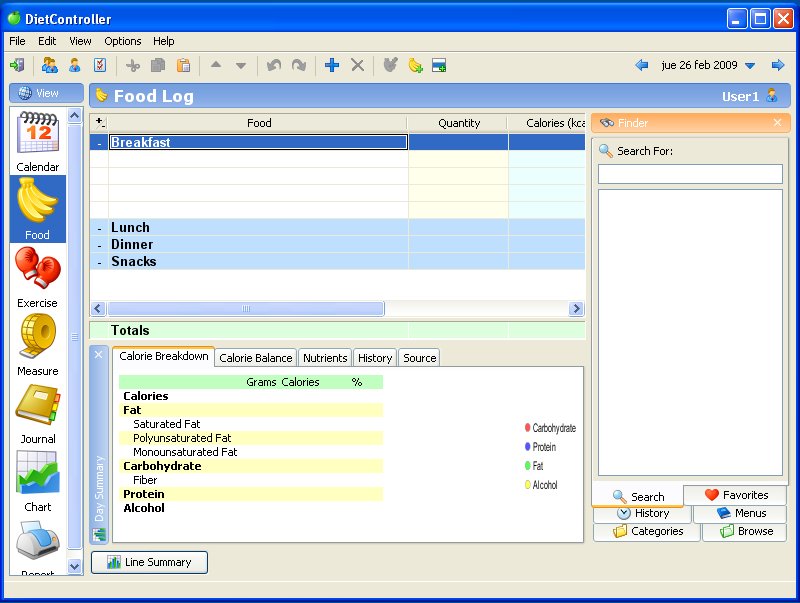800x603 pixels.
Task: Open the Journal sidebar view
Action: point(38,413)
